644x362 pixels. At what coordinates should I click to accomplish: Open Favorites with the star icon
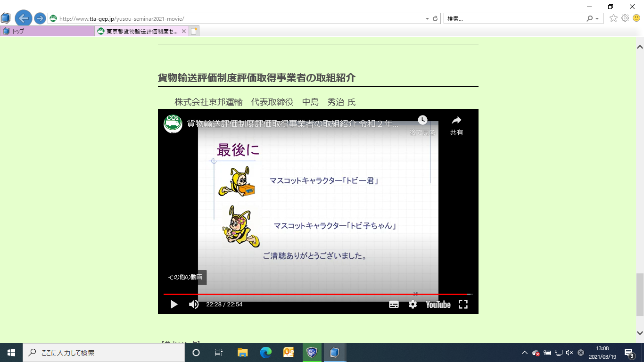613,18
